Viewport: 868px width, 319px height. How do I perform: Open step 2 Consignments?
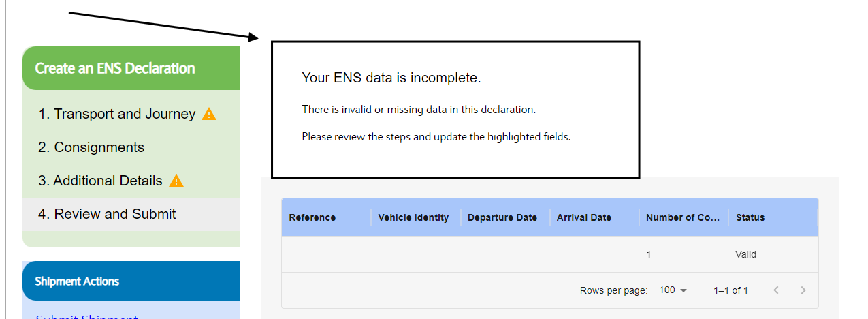[x=91, y=147]
